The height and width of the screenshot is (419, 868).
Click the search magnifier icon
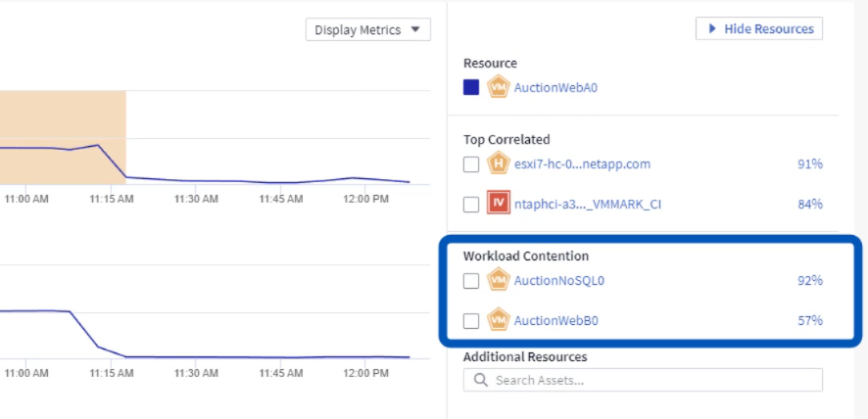pyautogui.click(x=481, y=380)
